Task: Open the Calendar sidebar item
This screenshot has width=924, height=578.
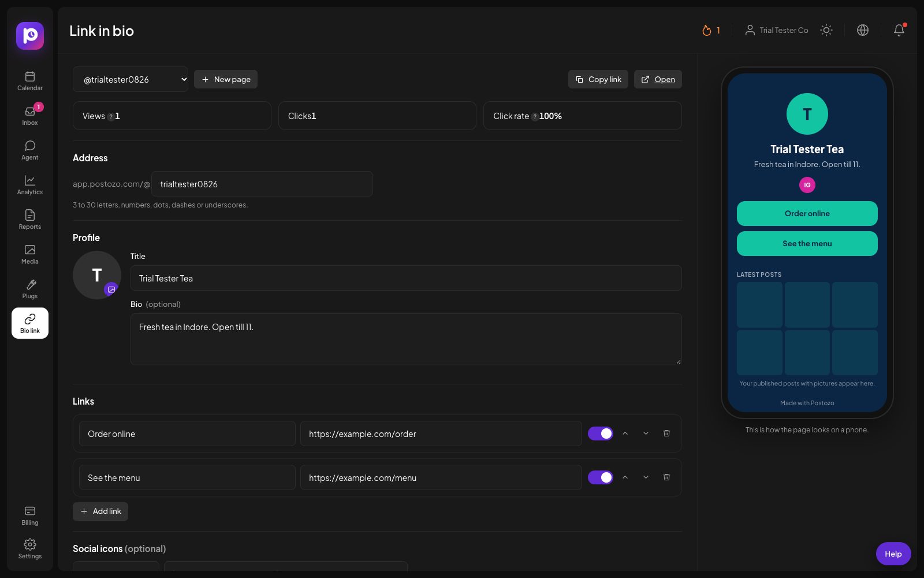Action: [x=30, y=81]
